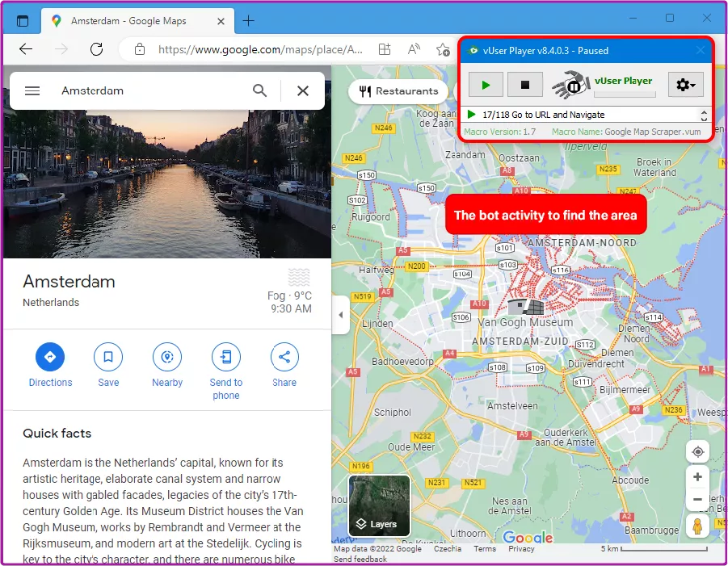Stop the macro in vUser Player
This screenshot has height=566, width=728.
click(524, 85)
